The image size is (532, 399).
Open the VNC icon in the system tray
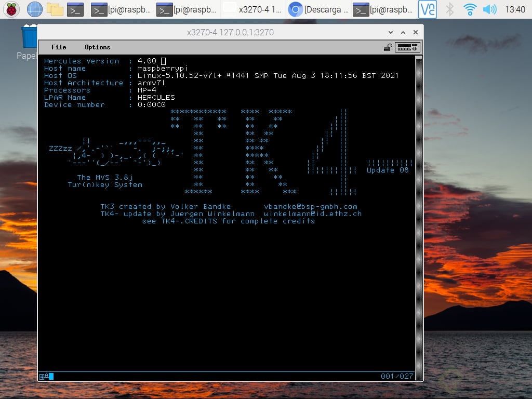point(427,9)
